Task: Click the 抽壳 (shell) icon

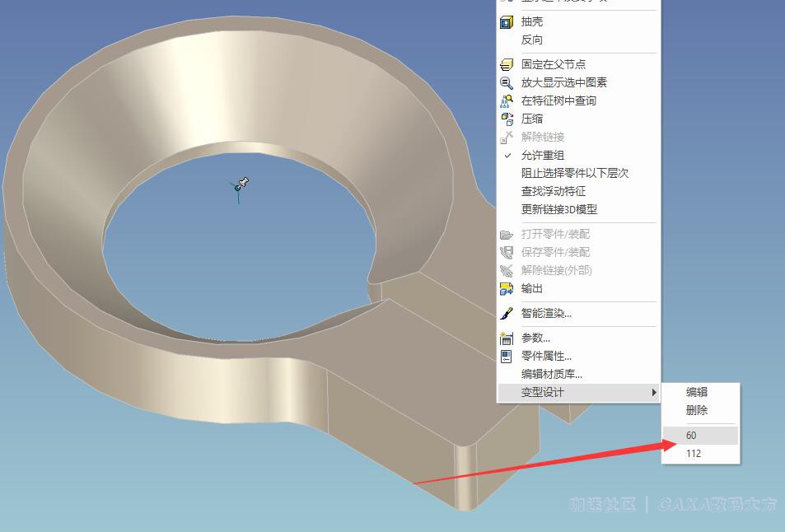Action: tap(507, 22)
